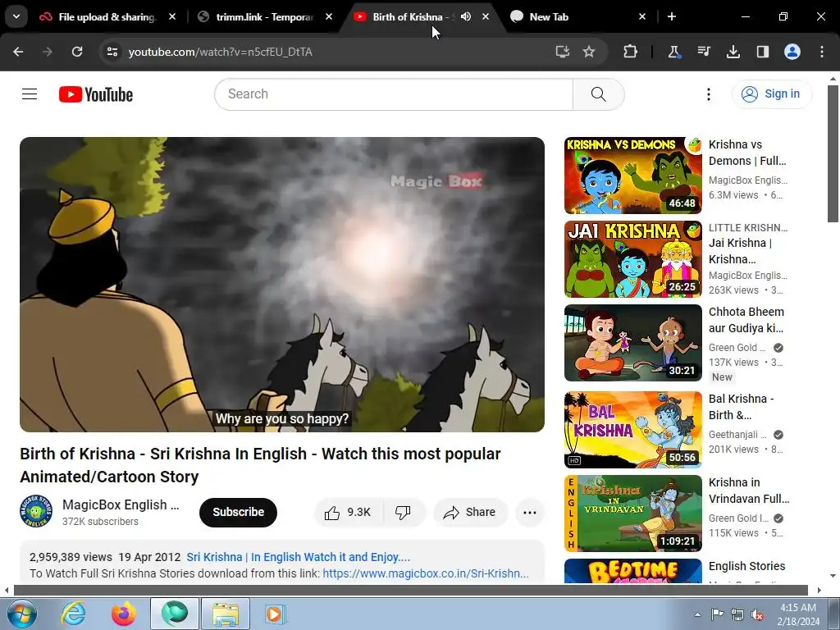
Task: Share the Birth of Krishna video
Action: (x=470, y=512)
